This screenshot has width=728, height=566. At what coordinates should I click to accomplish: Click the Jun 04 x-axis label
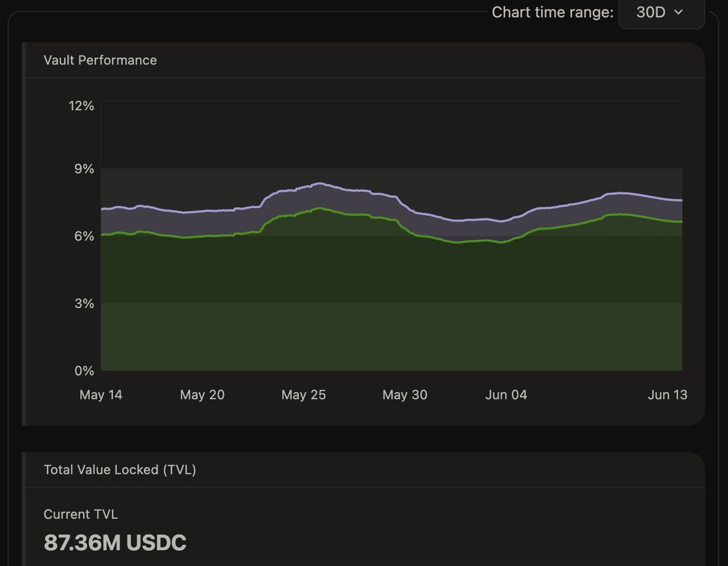coord(506,395)
